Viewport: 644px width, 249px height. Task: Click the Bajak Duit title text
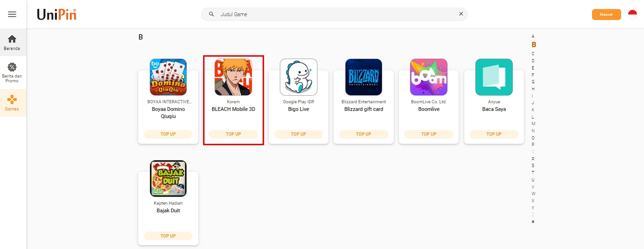coord(168,210)
